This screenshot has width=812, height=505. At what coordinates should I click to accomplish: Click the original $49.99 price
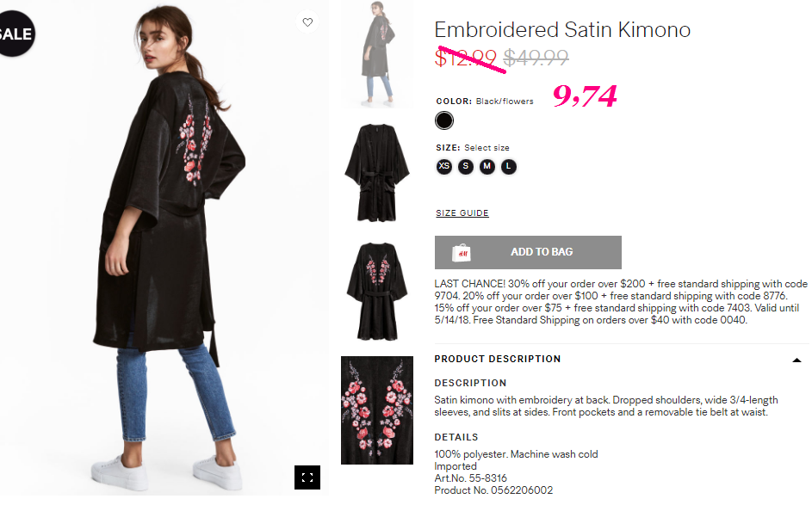point(536,58)
